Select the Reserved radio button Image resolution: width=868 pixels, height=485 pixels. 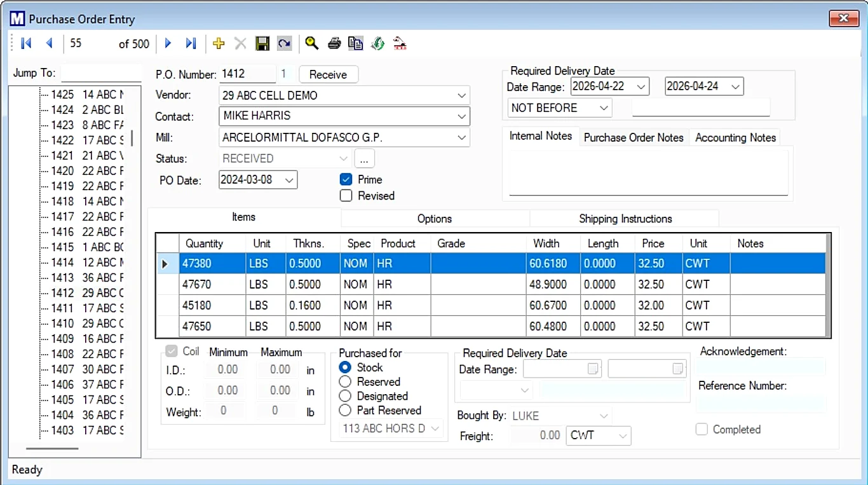(346, 381)
